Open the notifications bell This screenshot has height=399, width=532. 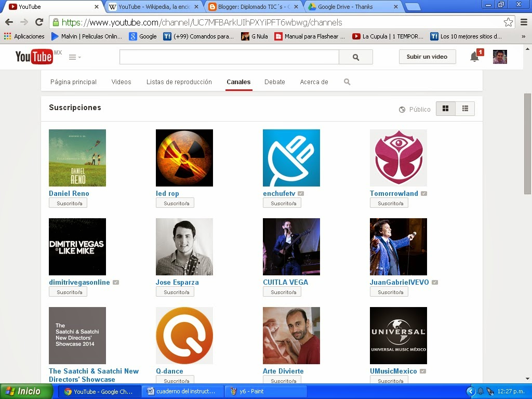[475, 57]
